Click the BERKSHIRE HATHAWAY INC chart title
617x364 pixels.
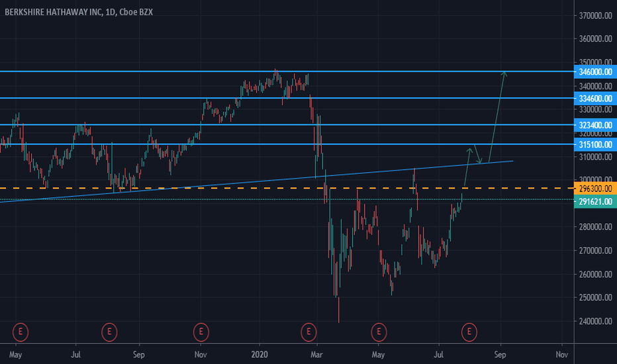click(x=79, y=12)
